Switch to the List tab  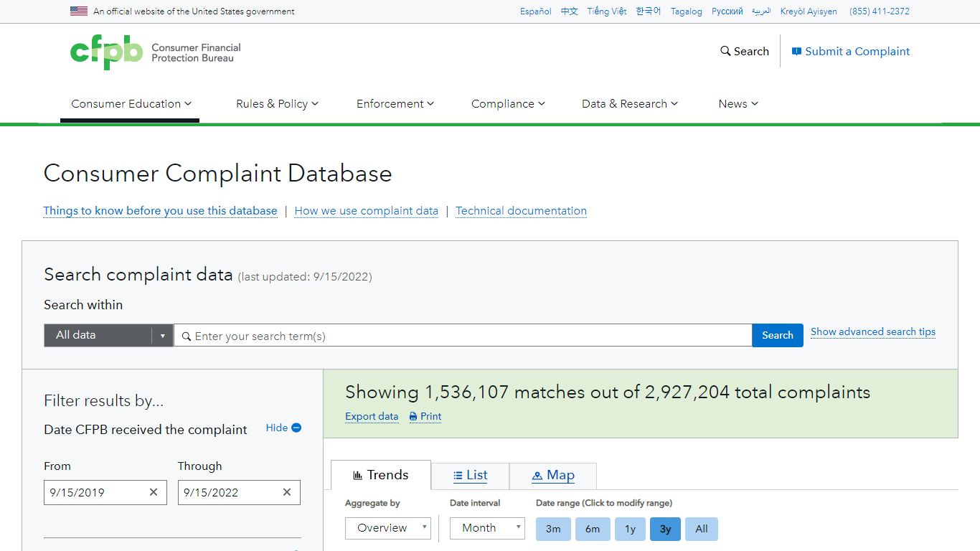470,476
